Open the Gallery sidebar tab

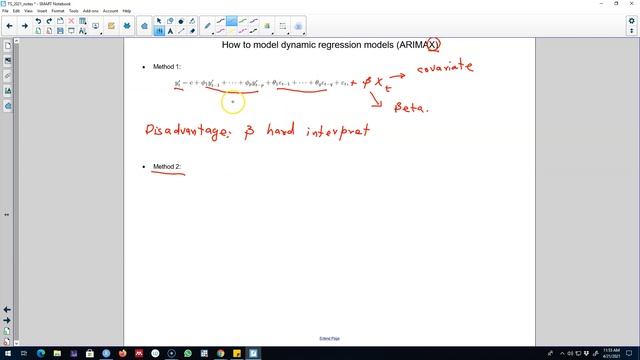click(8, 61)
